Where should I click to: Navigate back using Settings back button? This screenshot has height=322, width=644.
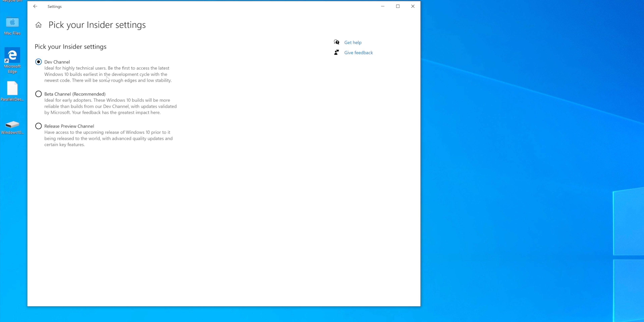tap(35, 6)
